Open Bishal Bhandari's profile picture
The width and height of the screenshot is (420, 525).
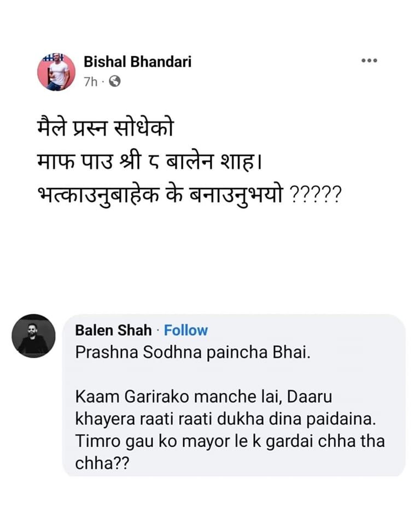56,72
